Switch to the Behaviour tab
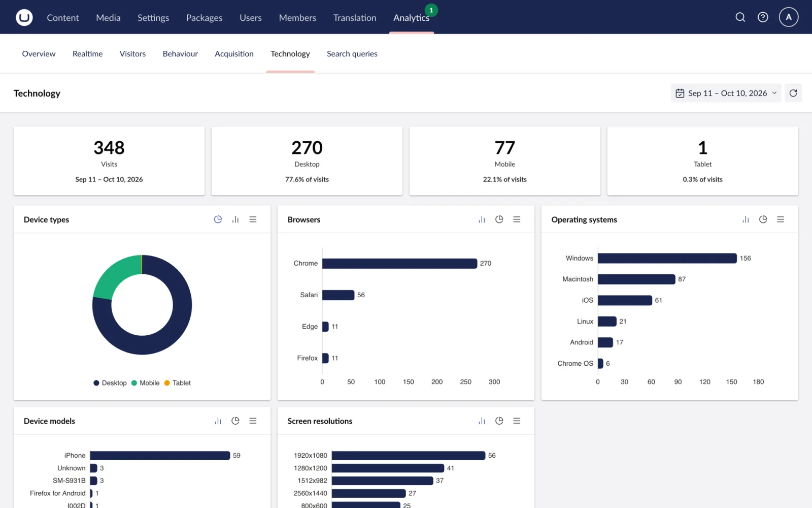This screenshot has width=812, height=508. point(180,54)
